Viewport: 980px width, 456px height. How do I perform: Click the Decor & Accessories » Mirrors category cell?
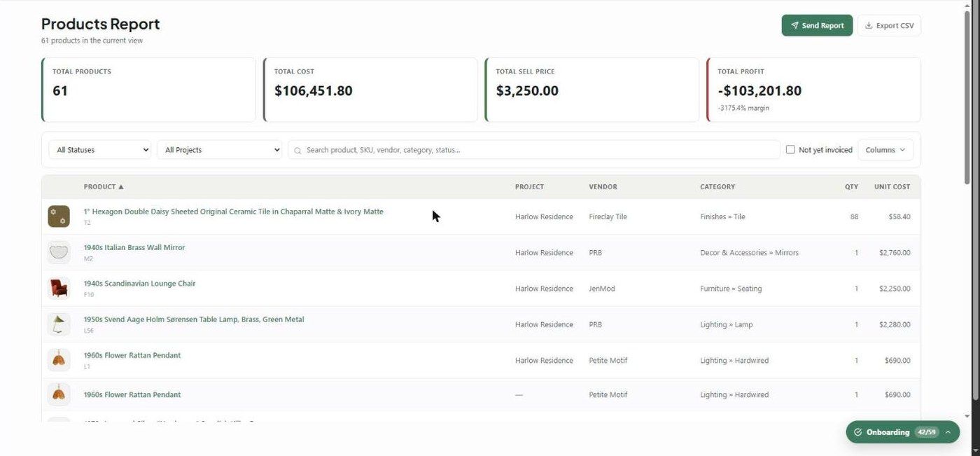(749, 252)
